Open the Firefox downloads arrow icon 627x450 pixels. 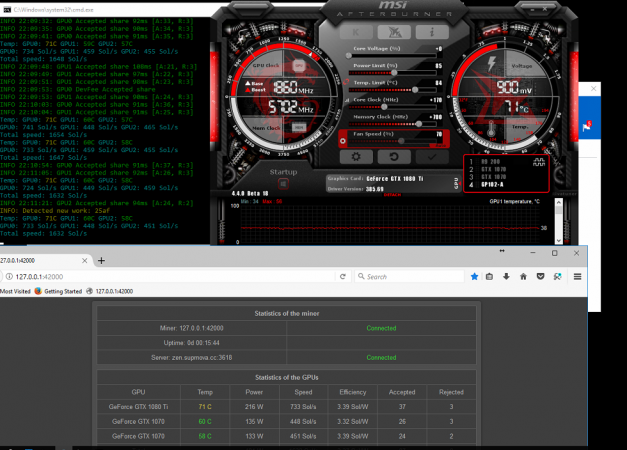[x=506, y=276]
